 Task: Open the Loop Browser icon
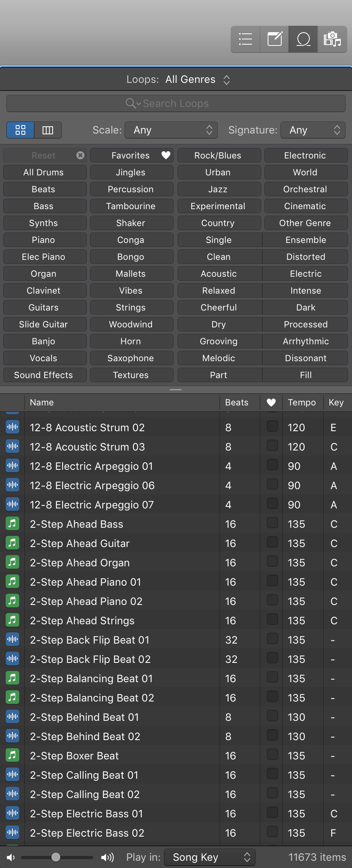303,39
